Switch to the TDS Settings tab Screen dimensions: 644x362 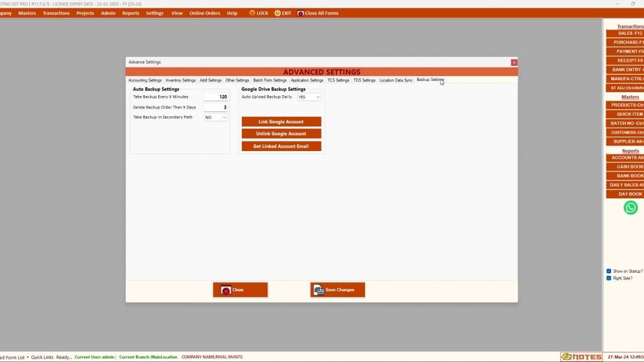[x=364, y=80]
